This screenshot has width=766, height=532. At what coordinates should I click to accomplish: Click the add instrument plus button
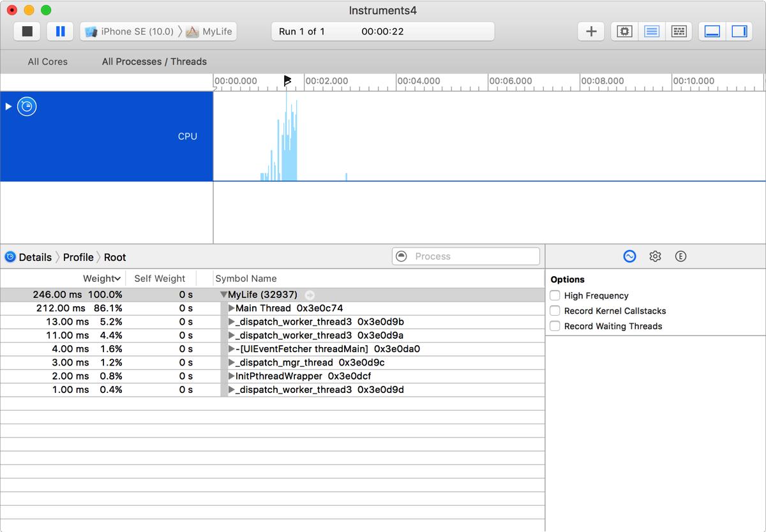pos(591,31)
